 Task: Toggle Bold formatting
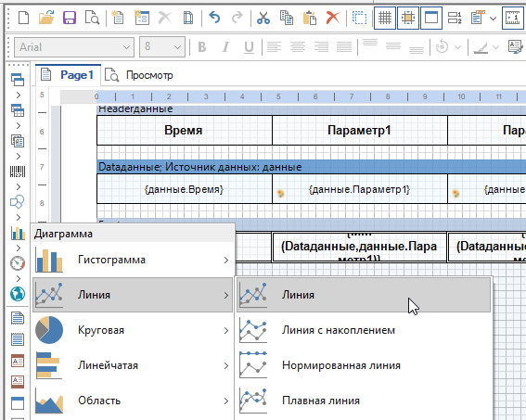(202, 47)
